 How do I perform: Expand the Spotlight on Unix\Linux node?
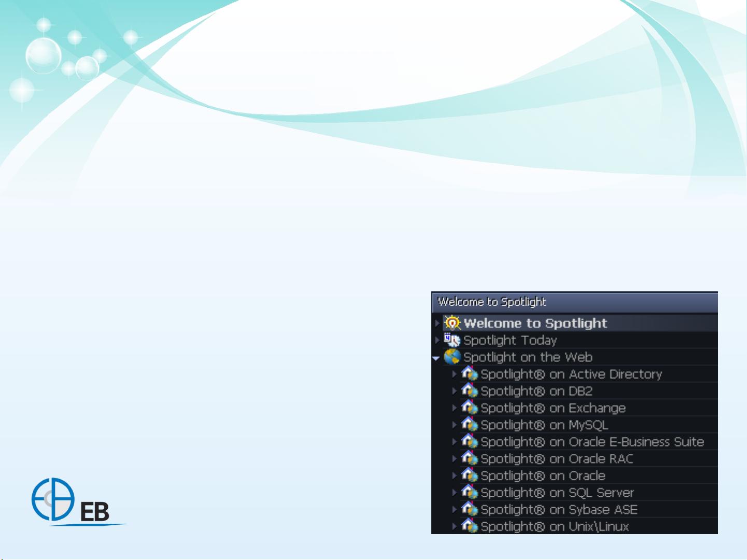(x=455, y=526)
